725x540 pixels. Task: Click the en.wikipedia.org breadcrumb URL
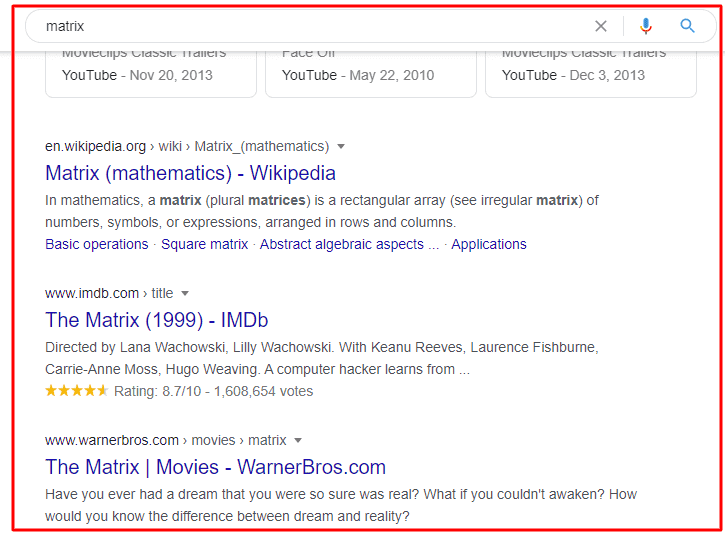[x=187, y=147]
